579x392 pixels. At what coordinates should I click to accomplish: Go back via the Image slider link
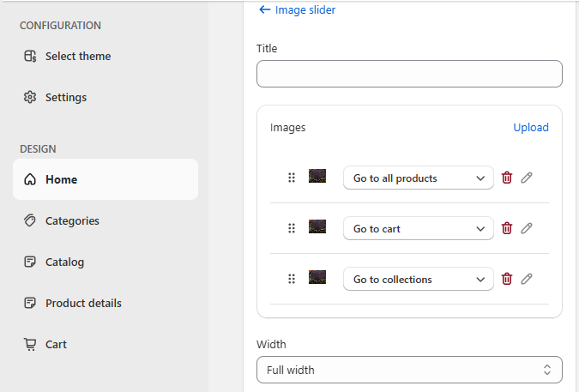(305, 10)
